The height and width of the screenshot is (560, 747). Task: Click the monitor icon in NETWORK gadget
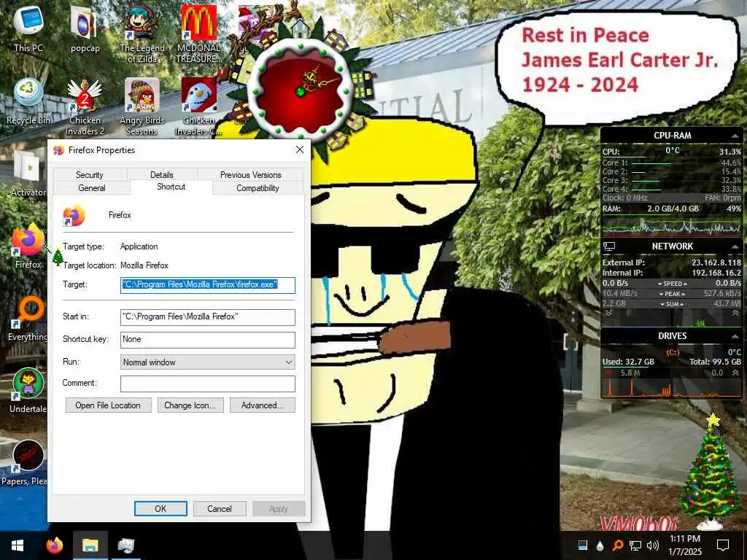[609, 246]
